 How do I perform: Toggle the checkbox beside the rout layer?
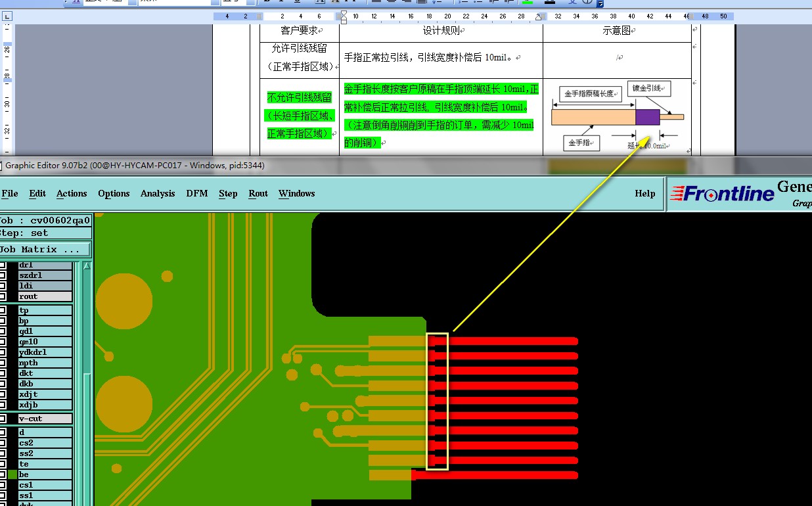click(3, 296)
